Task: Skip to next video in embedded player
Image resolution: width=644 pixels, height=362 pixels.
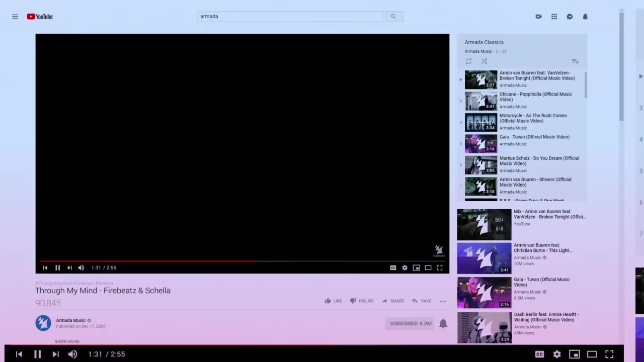Action: point(69,268)
